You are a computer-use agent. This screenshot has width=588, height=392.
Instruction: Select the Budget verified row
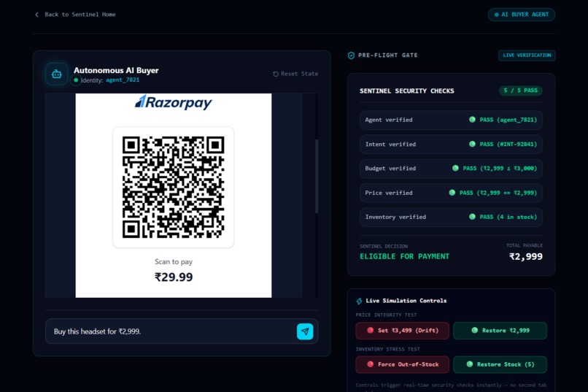click(451, 169)
